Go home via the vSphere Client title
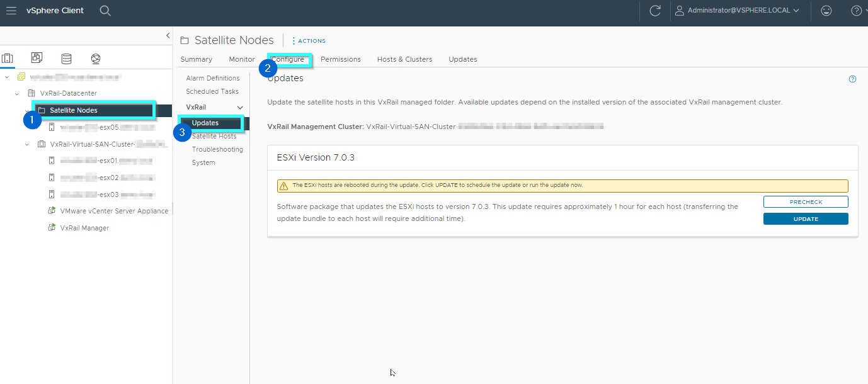 tap(55, 11)
